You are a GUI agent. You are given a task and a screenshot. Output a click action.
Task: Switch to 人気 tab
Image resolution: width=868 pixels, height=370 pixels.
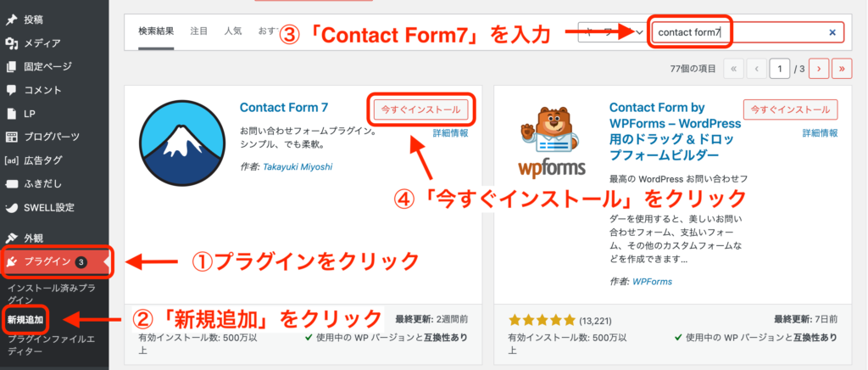[233, 31]
